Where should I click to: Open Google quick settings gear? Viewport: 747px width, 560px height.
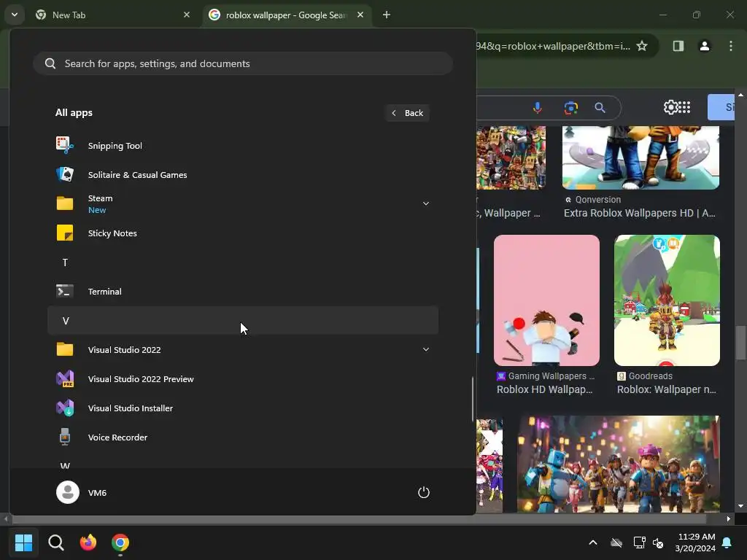(670, 107)
